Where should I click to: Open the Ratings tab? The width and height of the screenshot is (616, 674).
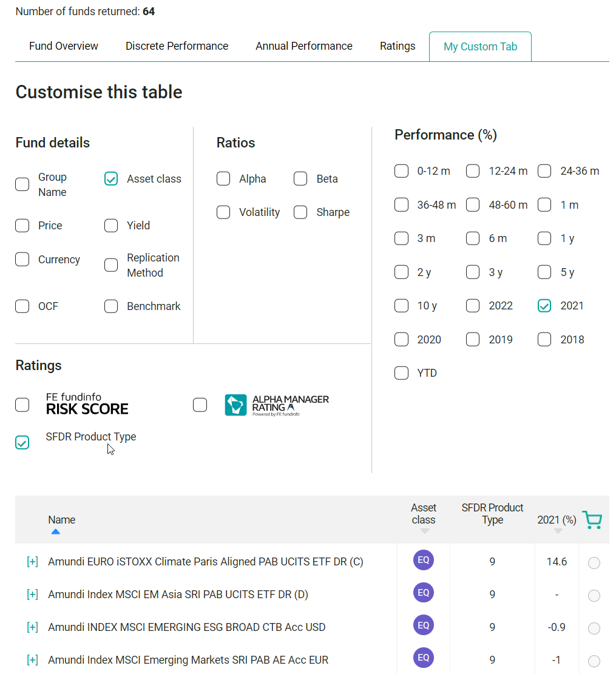(398, 46)
